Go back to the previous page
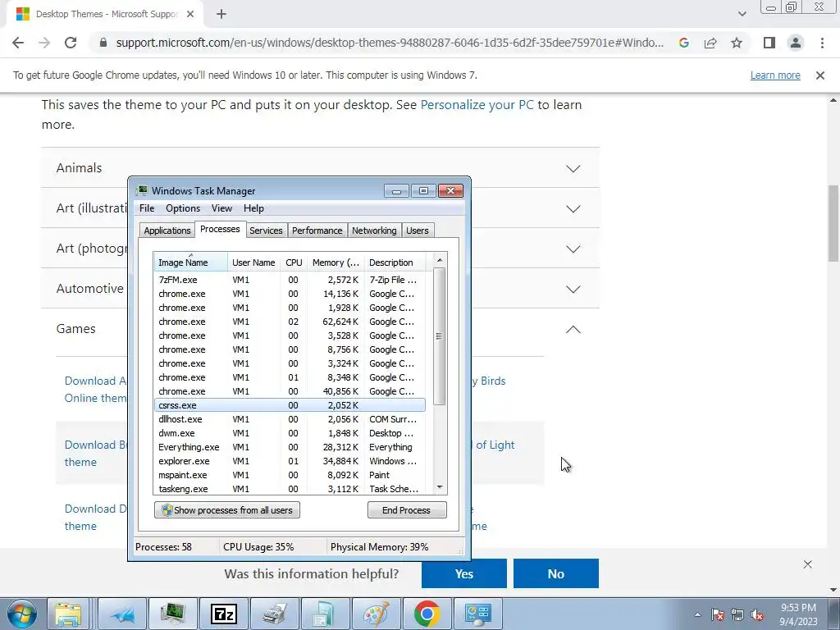840x630 pixels. point(18,43)
